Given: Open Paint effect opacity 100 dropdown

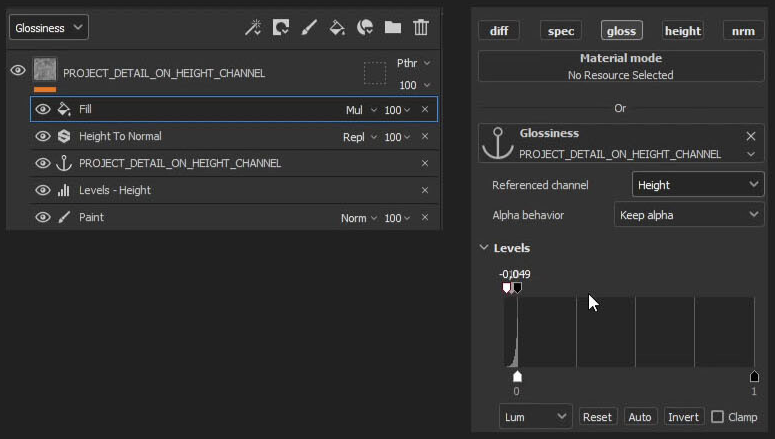Looking at the screenshot, I should tap(397, 218).
